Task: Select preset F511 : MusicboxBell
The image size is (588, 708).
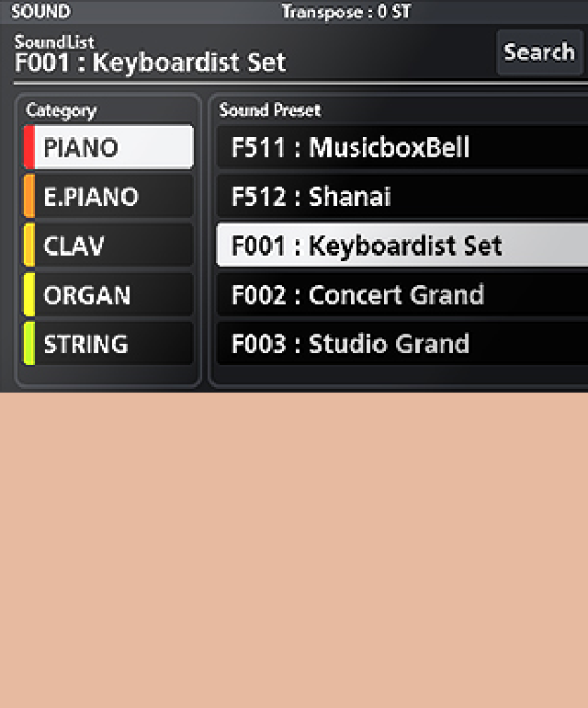Action: (402, 147)
